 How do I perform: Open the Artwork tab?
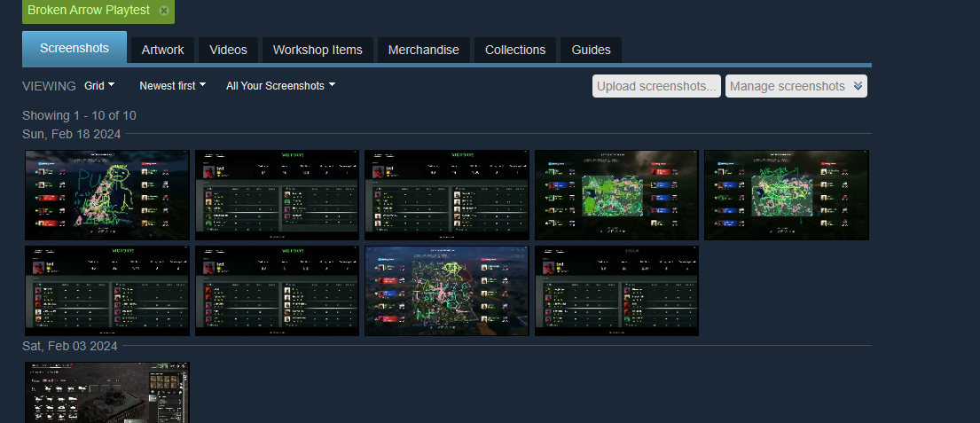click(162, 50)
